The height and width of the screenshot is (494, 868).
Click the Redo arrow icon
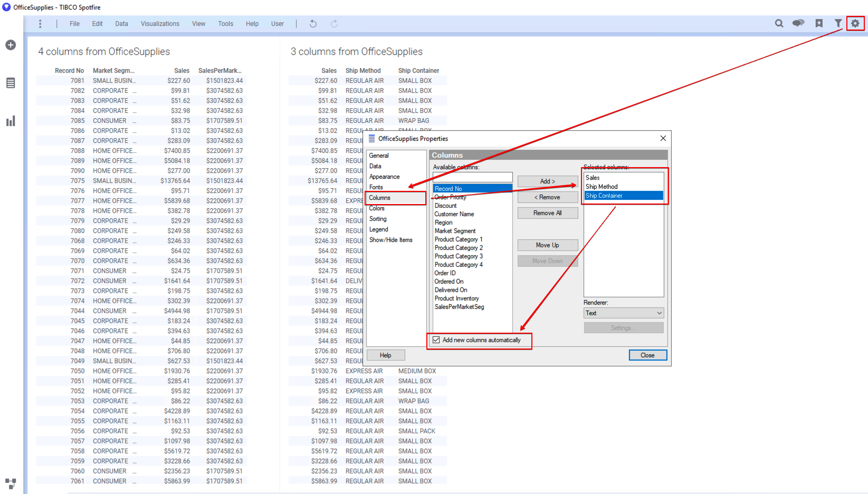pyautogui.click(x=334, y=24)
